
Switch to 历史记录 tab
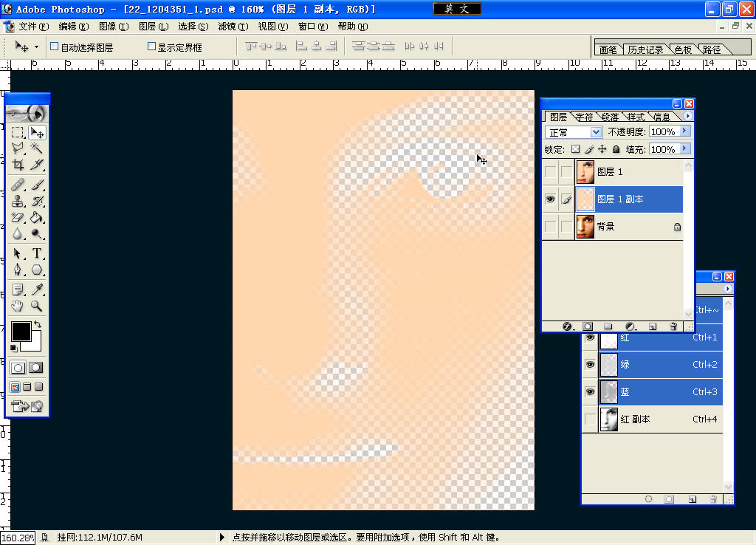(x=645, y=49)
